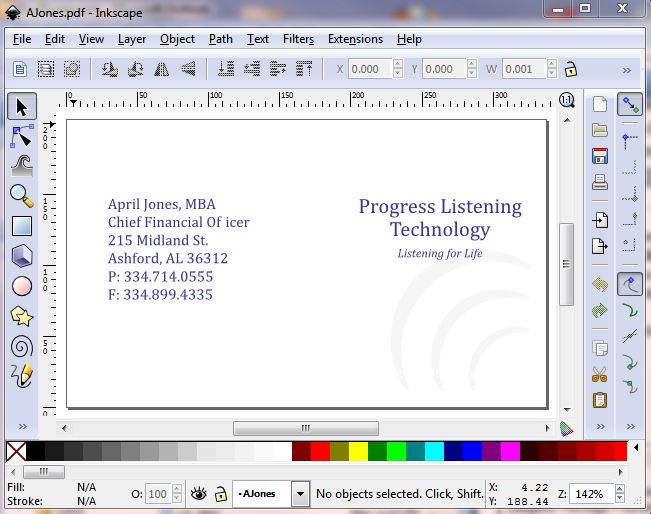Select the Star polygon tool
The height and width of the screenshot is (514, 651).
22,316
